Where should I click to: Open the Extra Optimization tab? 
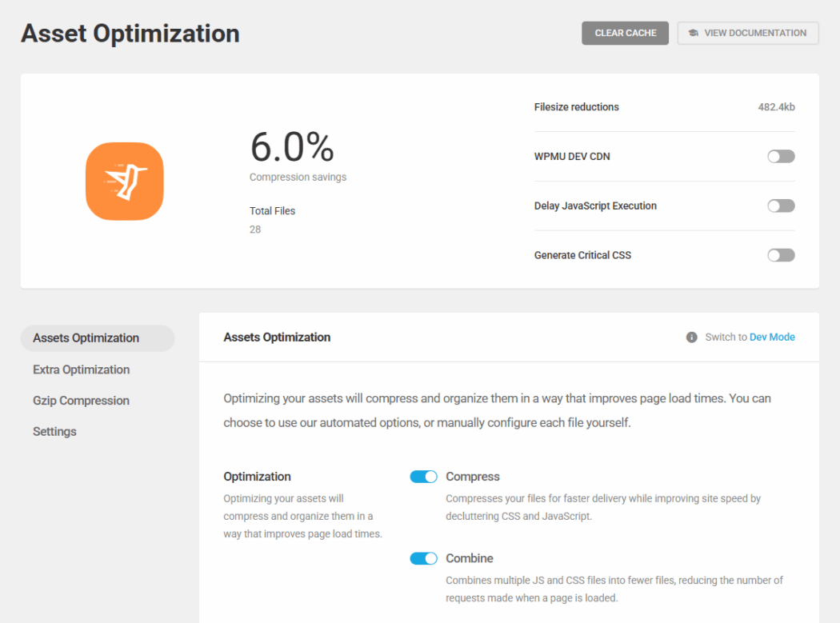[x=81, y=369]
